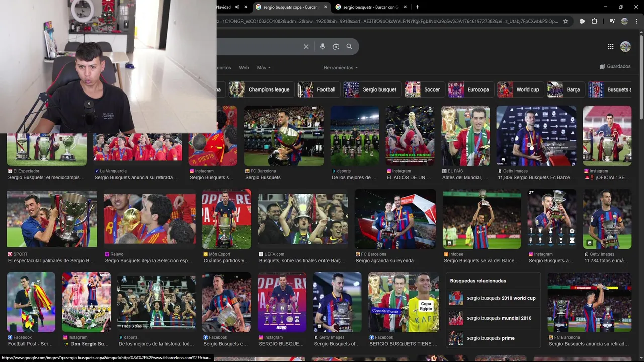This screenshot has width=644, height=362.
Task: Close the 'sergio busquets copa' tab
Action: pos(326,7)
